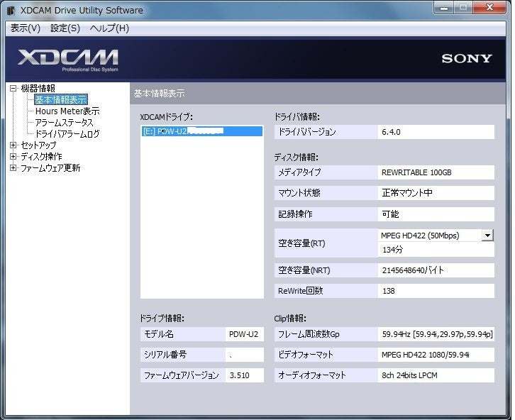Image resolution: width=515 pixels, height=420 pixels.
Task: Click the XDCAM Drive Utility title bar icon
Action: (11, 11)
